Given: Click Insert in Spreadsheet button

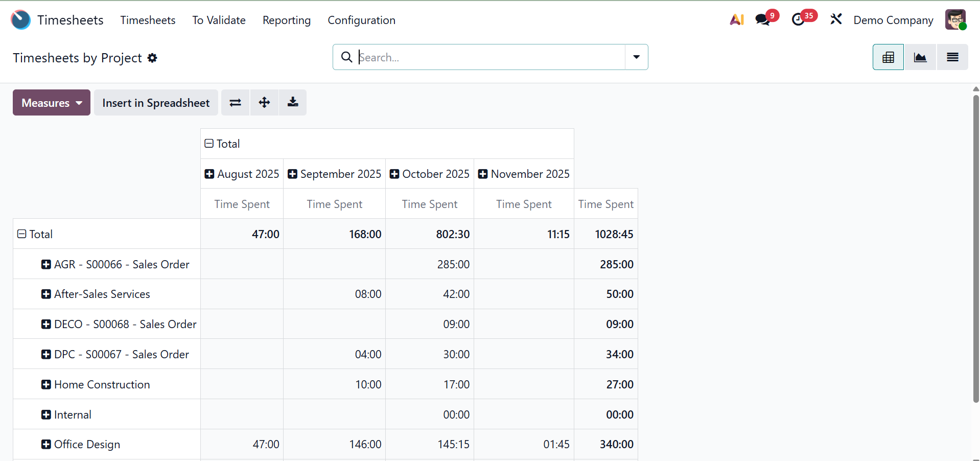Looking at the screenshot, I should click(x=156, y=103).
